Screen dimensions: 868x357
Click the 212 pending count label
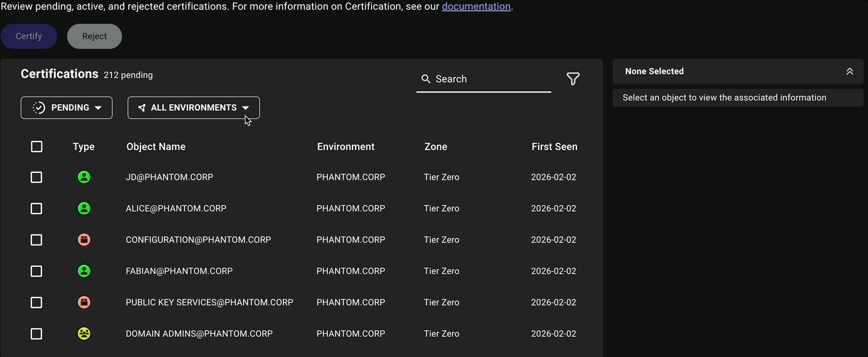pos(128,75)
